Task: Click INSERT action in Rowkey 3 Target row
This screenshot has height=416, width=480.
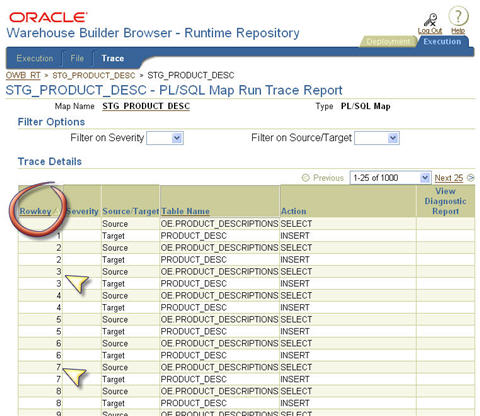Action: click(x=295, y=284)
